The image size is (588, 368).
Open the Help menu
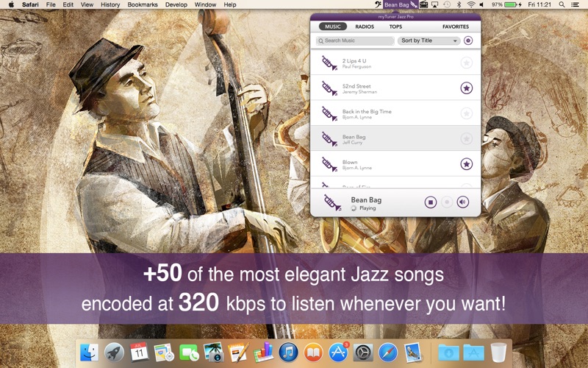pyautogui.click(x=230, y=4)
